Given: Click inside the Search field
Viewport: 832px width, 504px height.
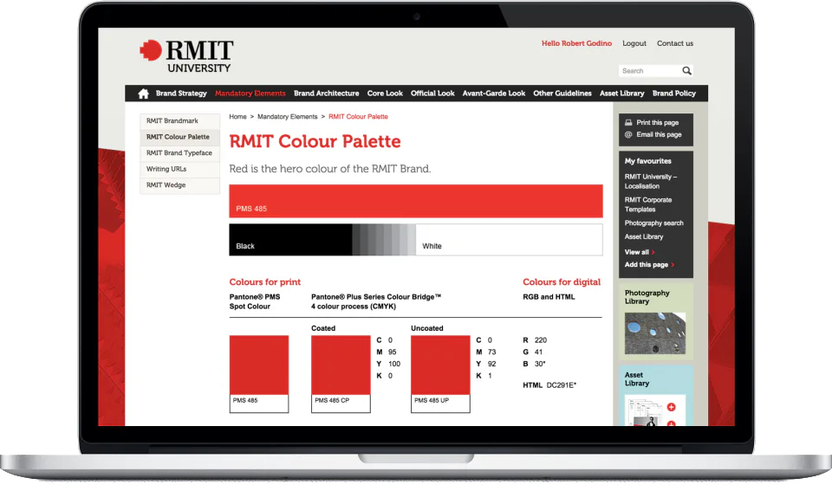Looking at the screenshot, I should [649, 70].
